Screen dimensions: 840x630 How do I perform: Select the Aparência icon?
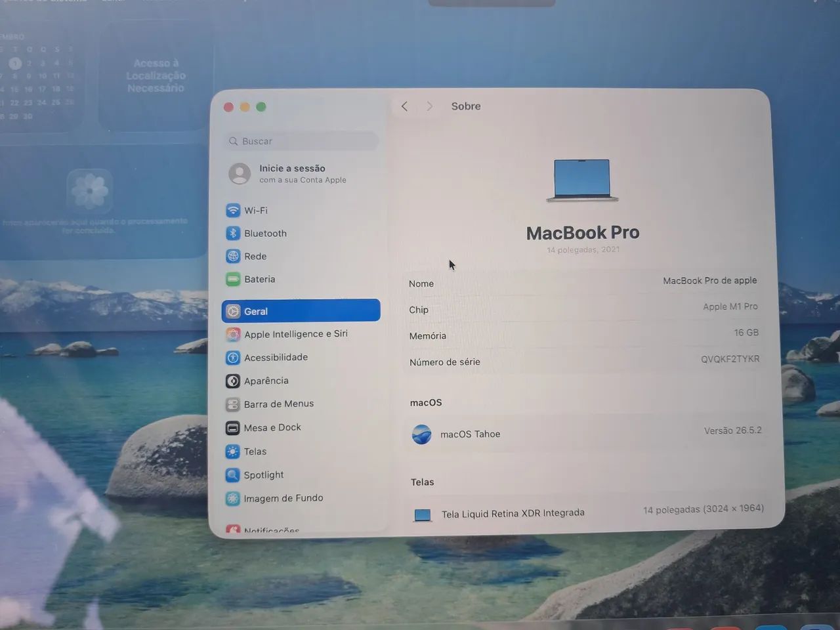(x=233, y=381)
